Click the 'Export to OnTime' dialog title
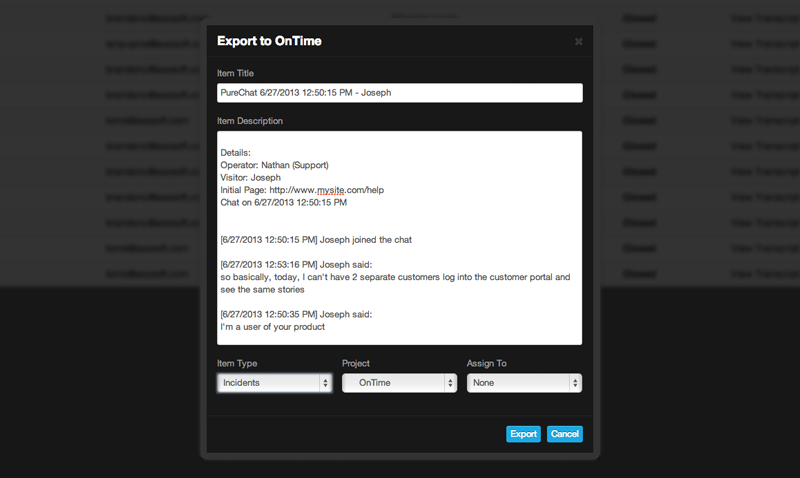 click(269, 41)
